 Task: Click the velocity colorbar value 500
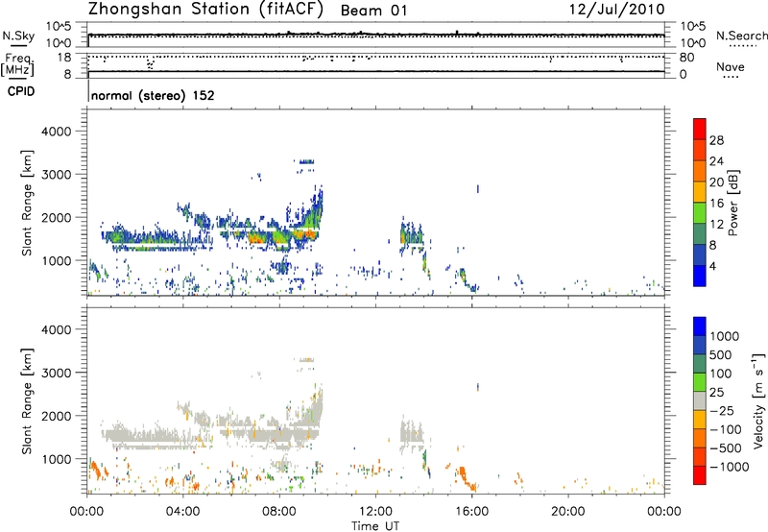[721, 355]
